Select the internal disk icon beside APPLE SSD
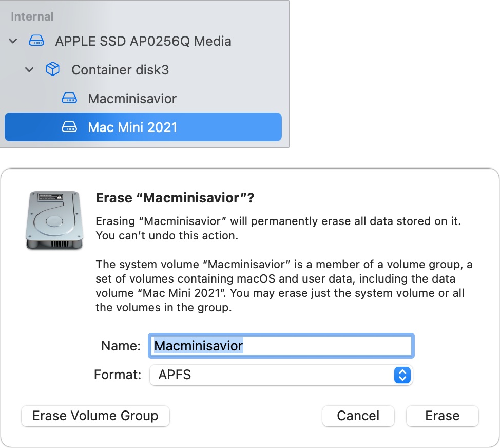The height and width of the screenshot is (448, 500). coord(36,41)
